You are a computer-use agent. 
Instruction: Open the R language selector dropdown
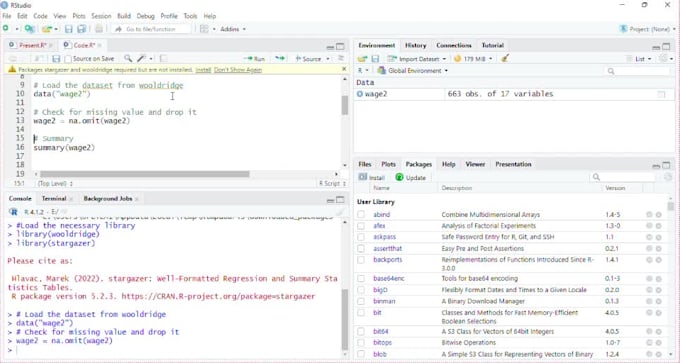point(363,70)
